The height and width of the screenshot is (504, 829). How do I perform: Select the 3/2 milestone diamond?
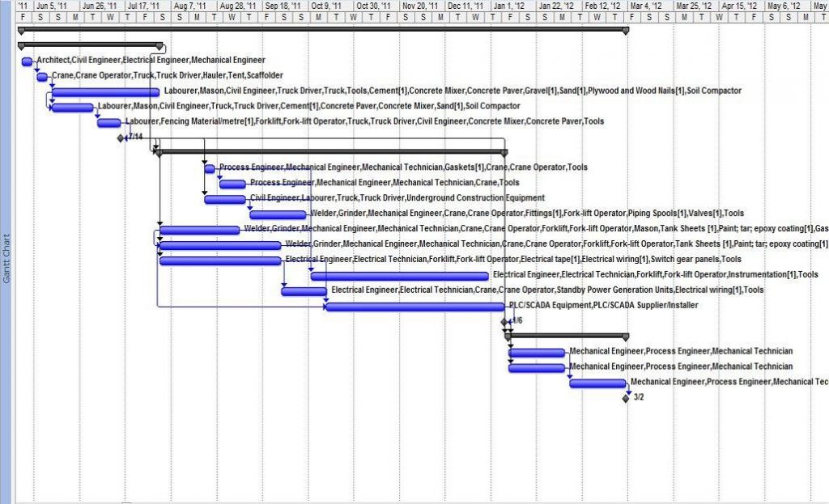click(x=627, y=397)
